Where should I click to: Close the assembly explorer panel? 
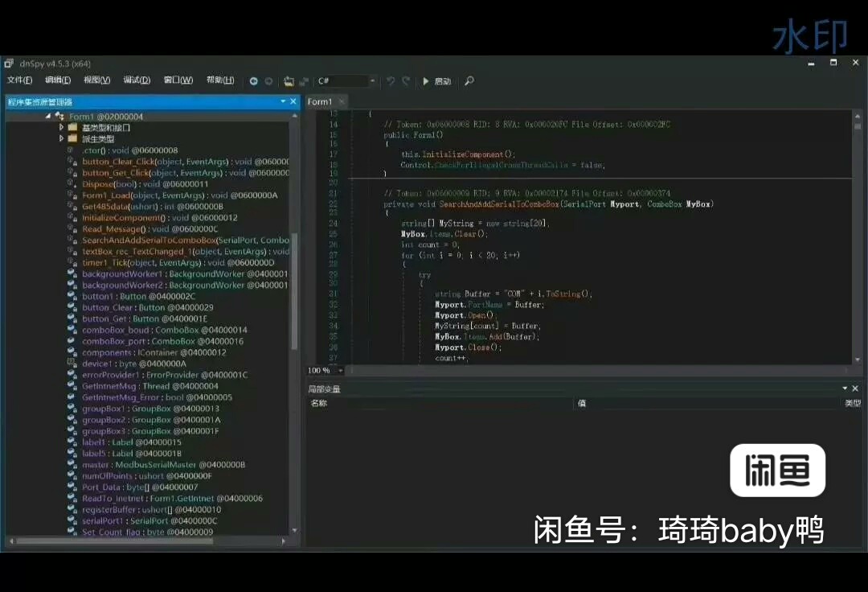pos(293,101)
